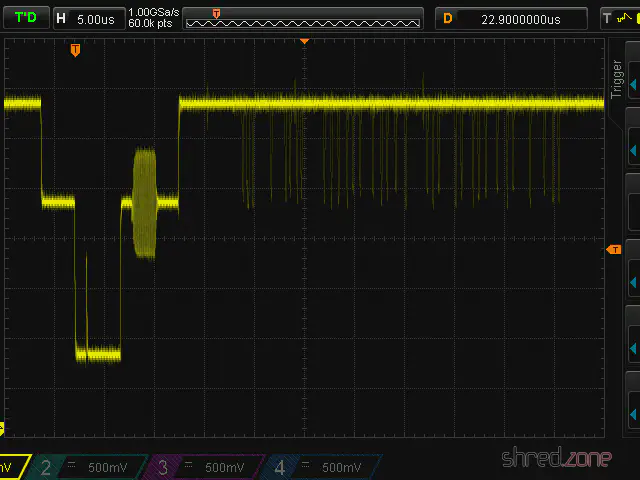Click the trigger edge T icon at top right
Viewport: 640px width, 480px height.
pyautogui.click(x=607, y=18)
